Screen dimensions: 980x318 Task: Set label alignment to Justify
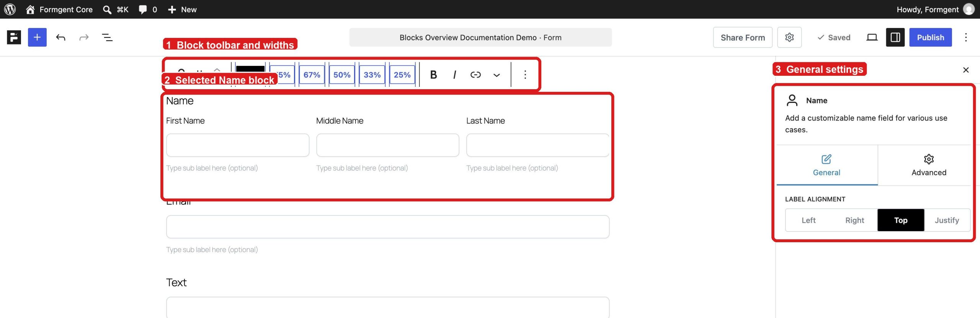pos(947,220)
